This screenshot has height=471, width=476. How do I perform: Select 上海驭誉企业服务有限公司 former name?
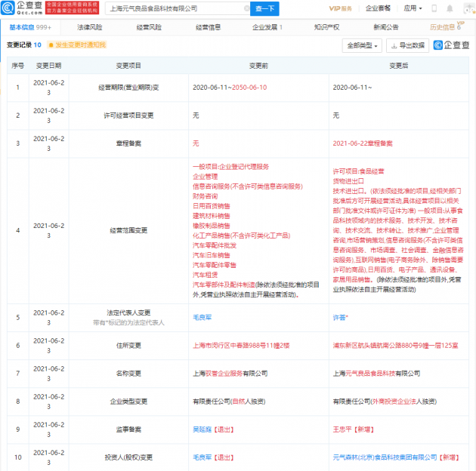pyautogui.click(x=230, y=374)
